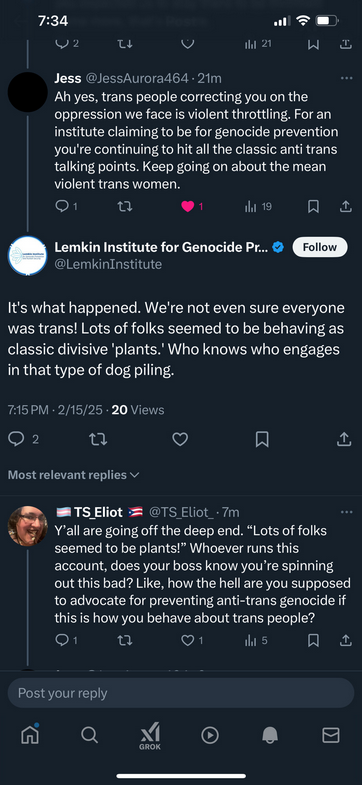Open Notifications bell icon

pyautogui.click(x=270, y=734)
